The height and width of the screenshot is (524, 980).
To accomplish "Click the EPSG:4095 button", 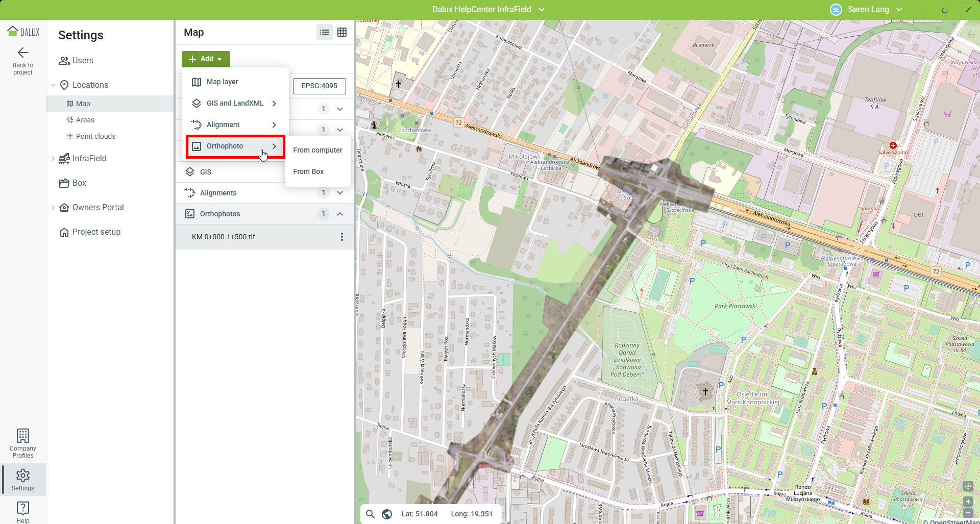I will coord(320,86).
